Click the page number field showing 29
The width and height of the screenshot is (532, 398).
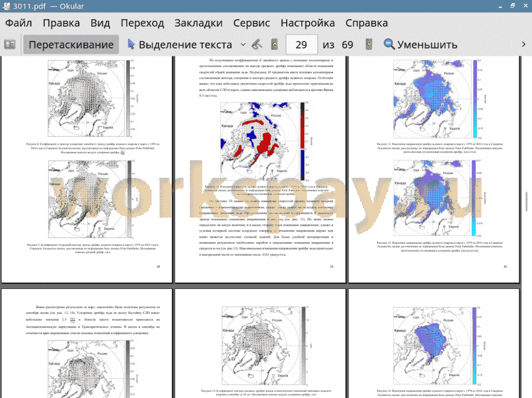click(x=302, y=45)
